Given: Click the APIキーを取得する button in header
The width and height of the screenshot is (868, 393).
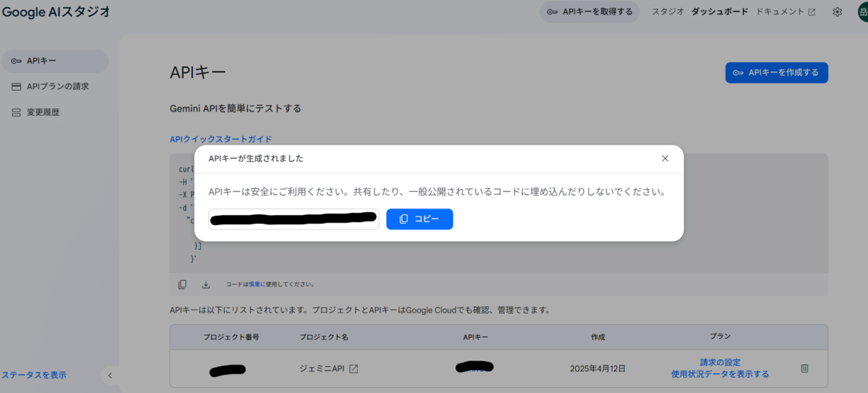Looking at the screenshot, I should 590,12.
